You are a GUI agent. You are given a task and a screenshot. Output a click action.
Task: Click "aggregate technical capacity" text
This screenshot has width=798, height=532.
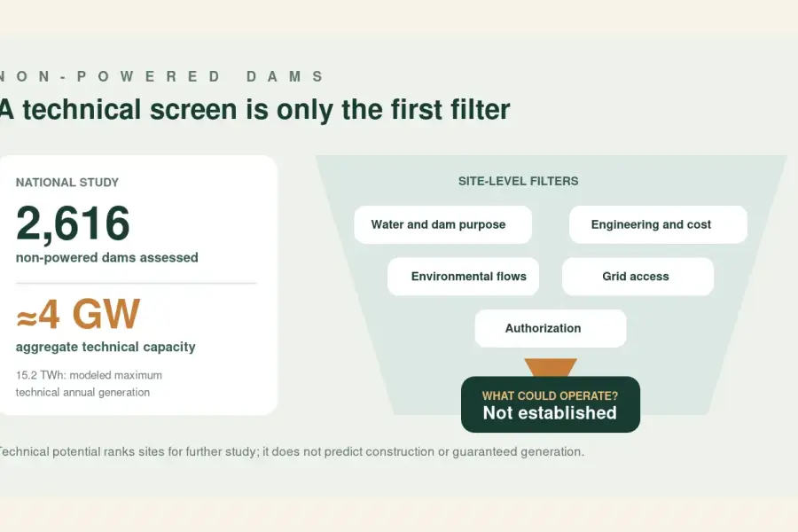point(106,347)
